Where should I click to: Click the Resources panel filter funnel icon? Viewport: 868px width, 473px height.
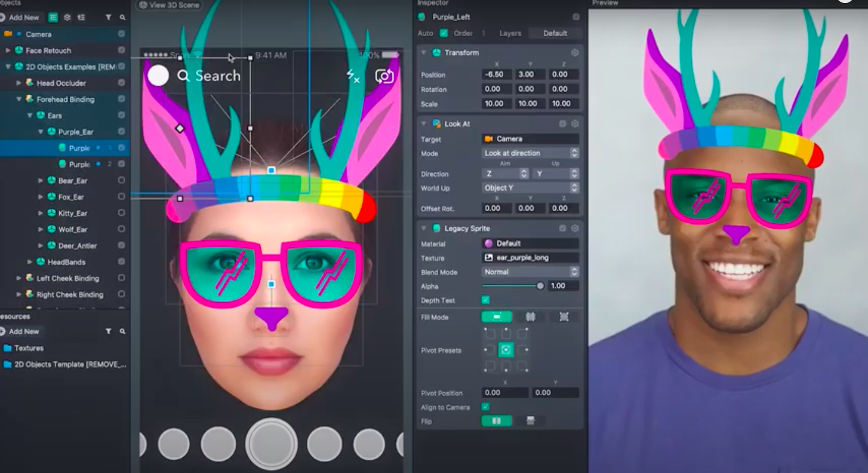pyautogui.click(x=108, y=331)
